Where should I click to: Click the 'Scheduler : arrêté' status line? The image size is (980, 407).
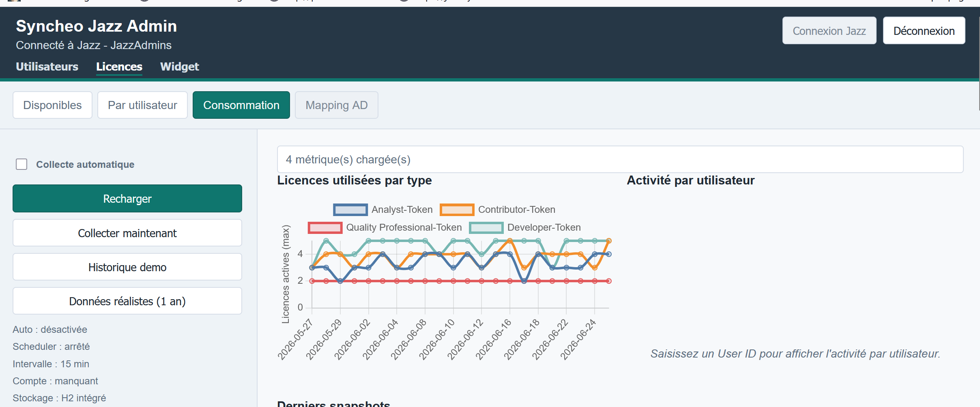51,347
